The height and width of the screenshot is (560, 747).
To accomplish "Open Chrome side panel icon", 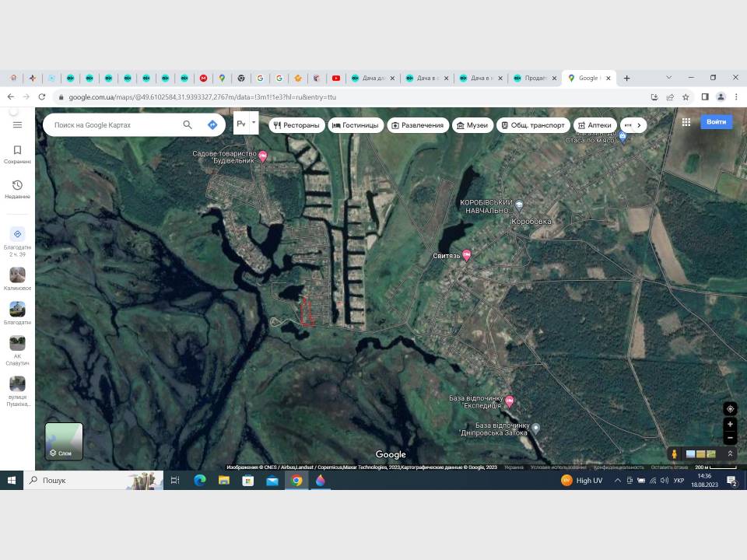I will (705, 96).
